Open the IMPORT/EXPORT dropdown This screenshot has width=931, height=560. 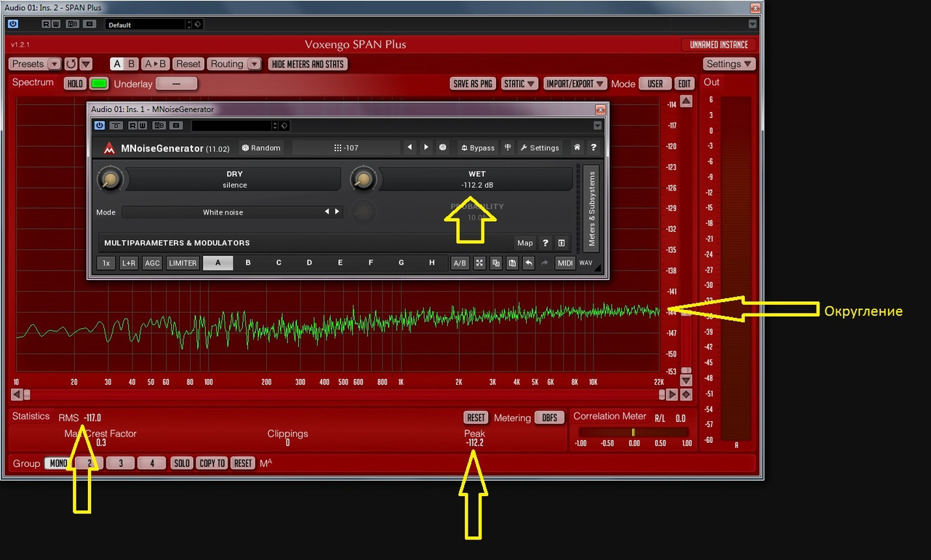[575, 84]
